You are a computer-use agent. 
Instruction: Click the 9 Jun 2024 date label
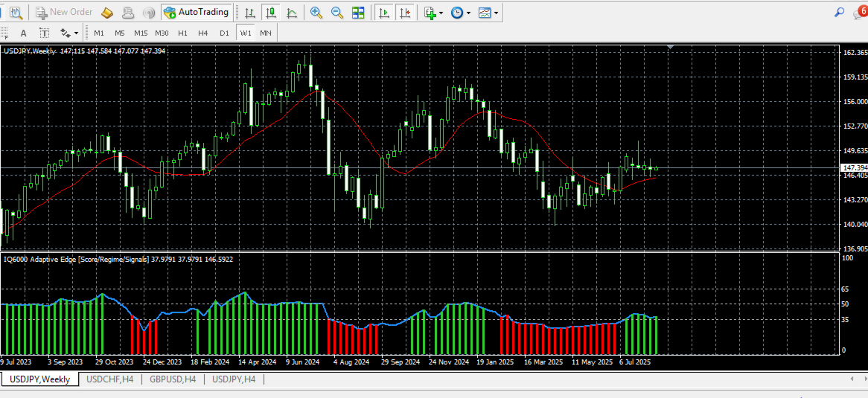click(302, 362)
